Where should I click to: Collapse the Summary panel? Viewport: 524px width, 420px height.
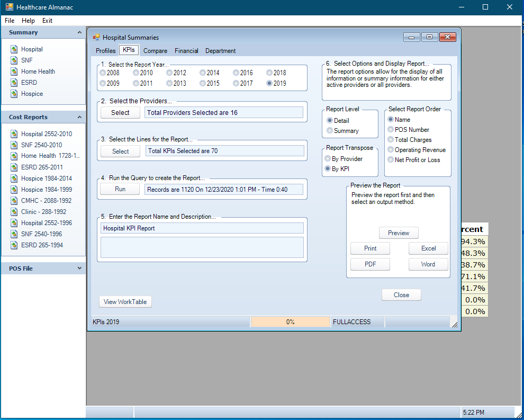(78, 32)
